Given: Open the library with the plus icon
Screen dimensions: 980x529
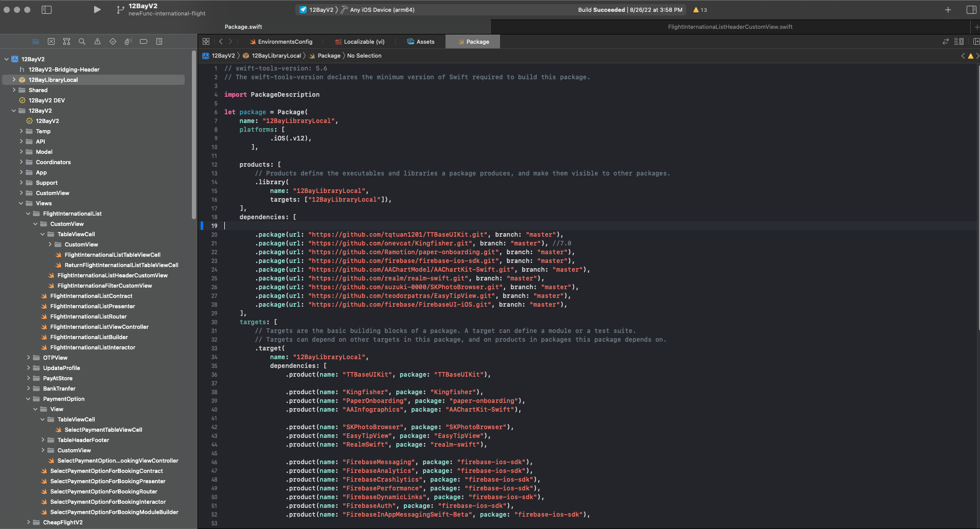Looking at the screenshot, I should (x=948, y=9).
